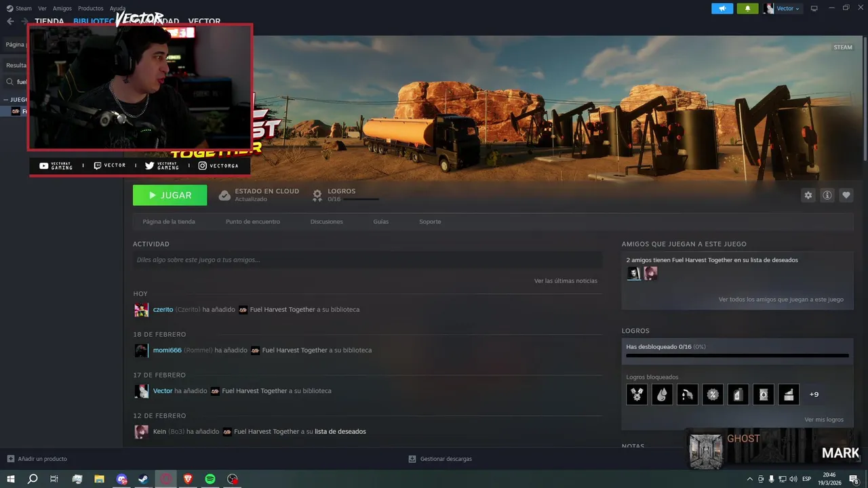
Task: Click the percent badge achievement icon
Action: tap(713, 394)
